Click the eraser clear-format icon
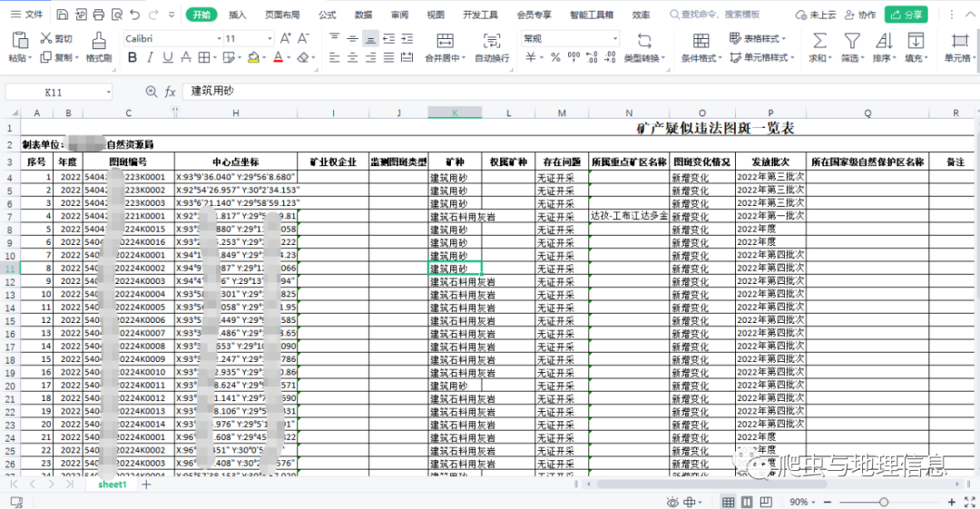The width and height of the screenshot is (980, 509). [303, 57]
